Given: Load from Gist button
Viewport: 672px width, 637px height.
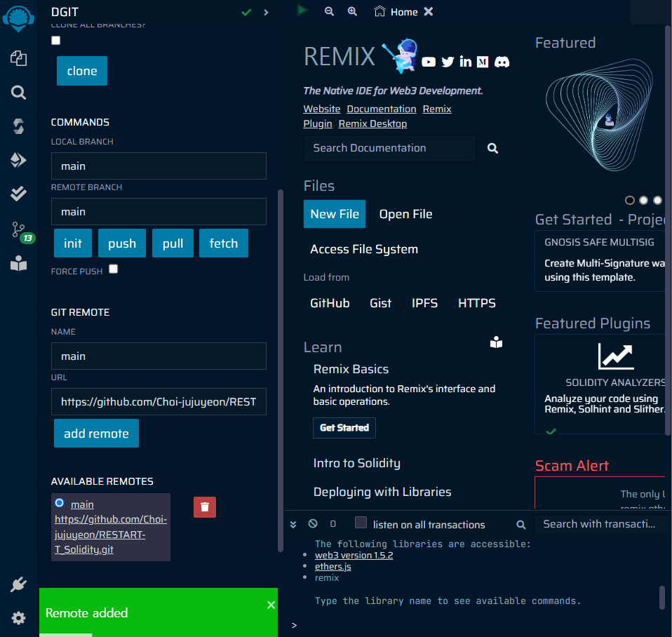Looking at the screenshot, I should tap(381, 304).
